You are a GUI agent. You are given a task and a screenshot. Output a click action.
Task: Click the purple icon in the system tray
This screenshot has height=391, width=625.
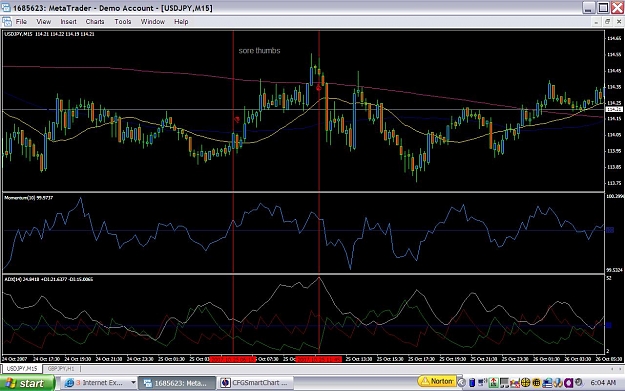(x=568, y=383)
